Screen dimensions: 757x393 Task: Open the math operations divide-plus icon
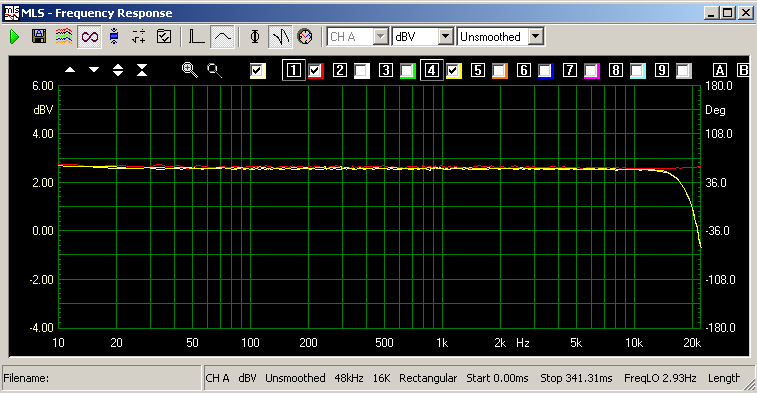pos(139,36)
